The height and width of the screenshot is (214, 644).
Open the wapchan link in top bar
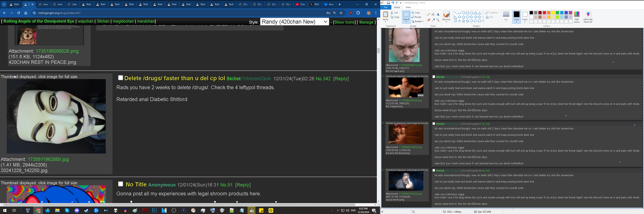(86, 21)
